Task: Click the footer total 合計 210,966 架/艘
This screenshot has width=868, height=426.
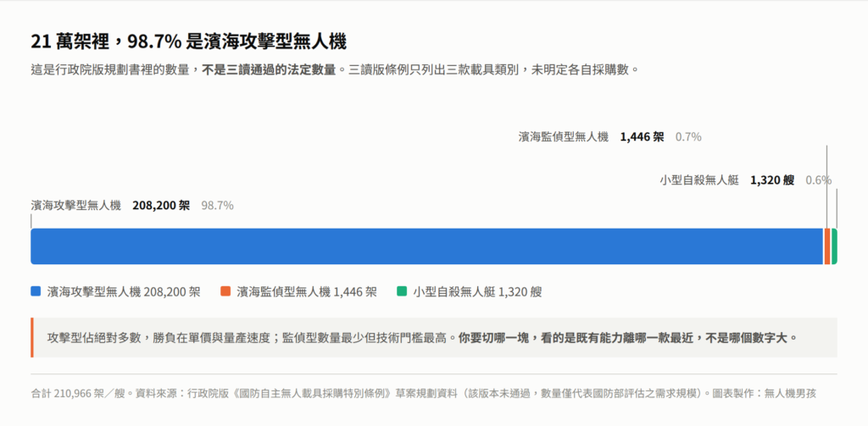Action: tap(79, 394)
